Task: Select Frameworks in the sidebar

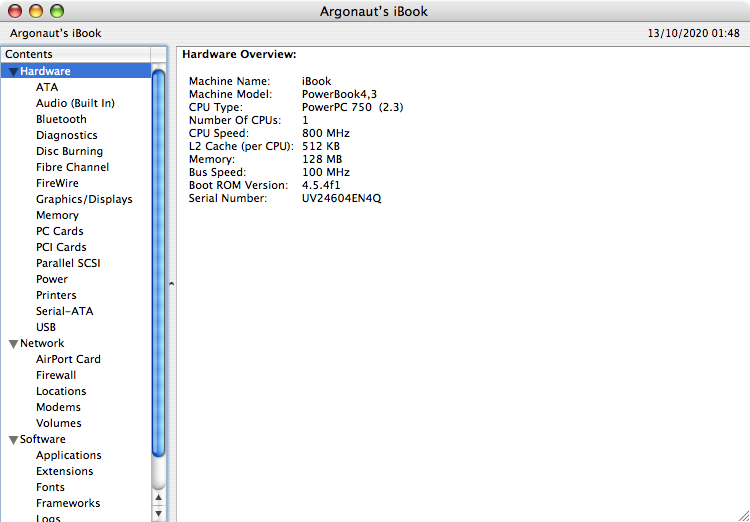Action: 68,503
